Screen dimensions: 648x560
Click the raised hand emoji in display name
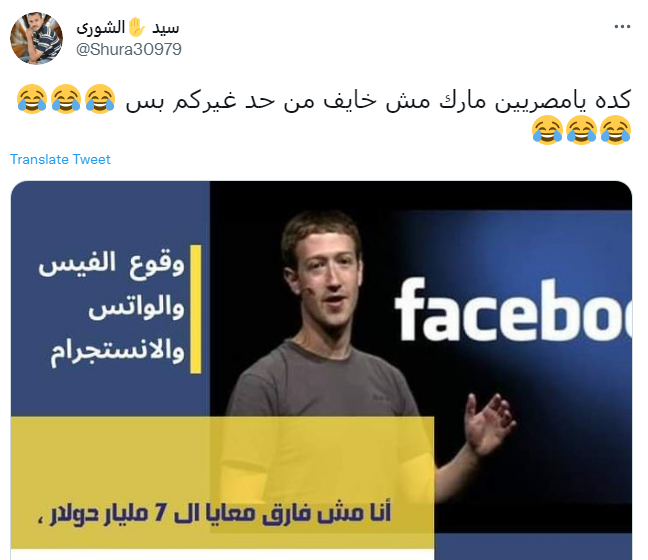tap(137, 27)
